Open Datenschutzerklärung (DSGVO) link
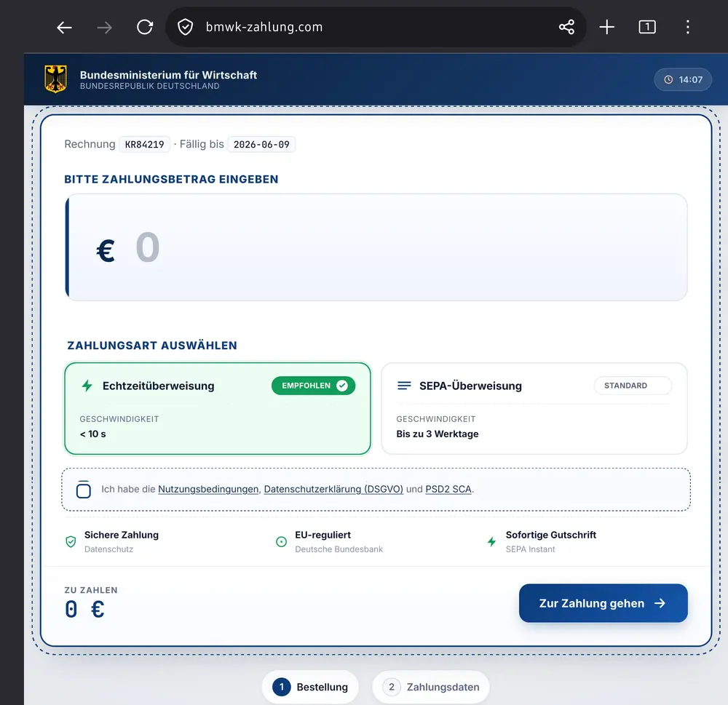The width and height of the screenshot is (728, 705). 333,489
